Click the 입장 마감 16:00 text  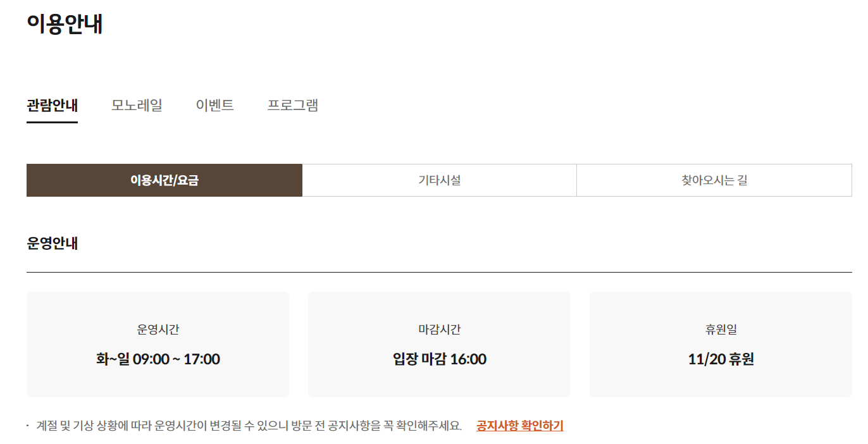pyautogui.click(x=440, y=359)
